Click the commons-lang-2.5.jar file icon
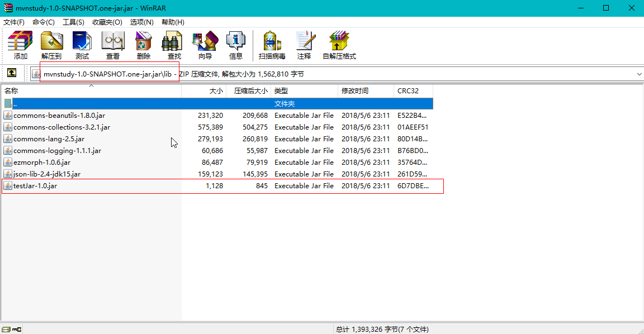The height and width of the screenshot is (334, 644). click(8, 139)
